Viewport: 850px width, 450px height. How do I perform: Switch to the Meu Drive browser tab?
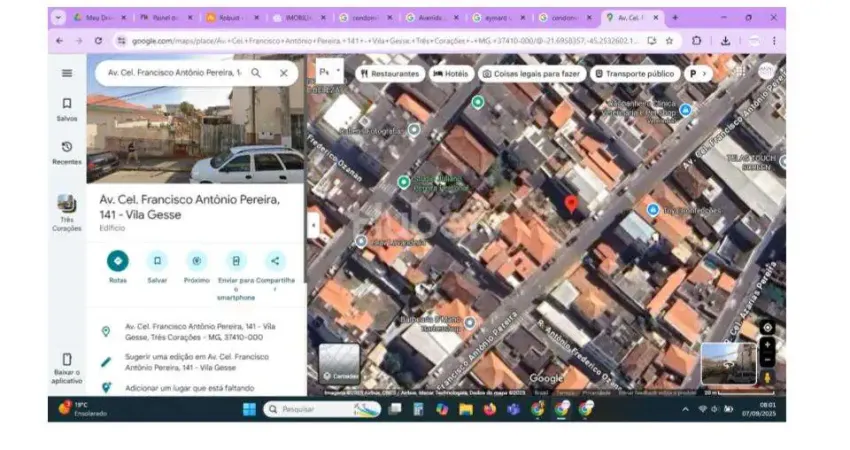[100, 18]
